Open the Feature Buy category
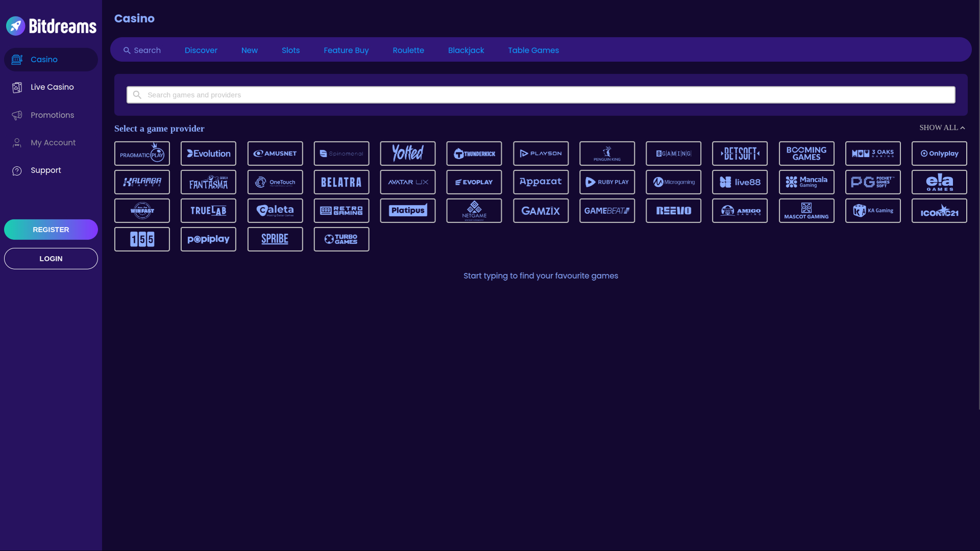Viewport: 980px width, 551px height. point(346,50)
